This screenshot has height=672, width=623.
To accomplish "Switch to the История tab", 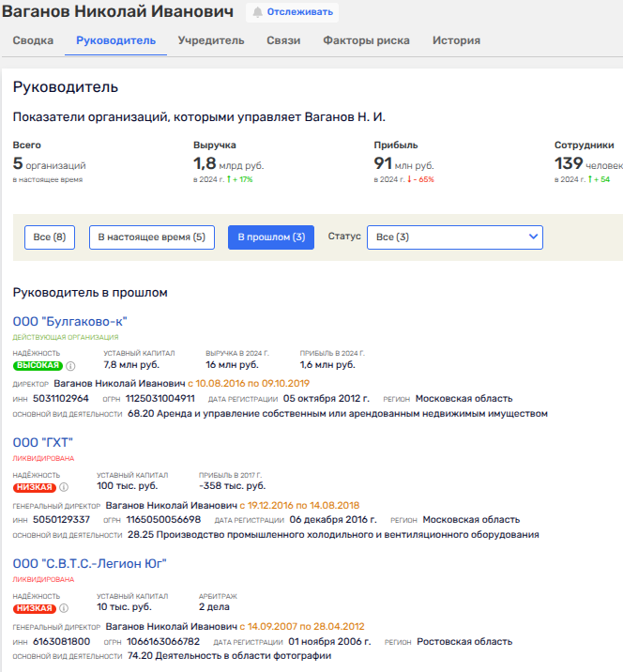I will click(456, 41).
